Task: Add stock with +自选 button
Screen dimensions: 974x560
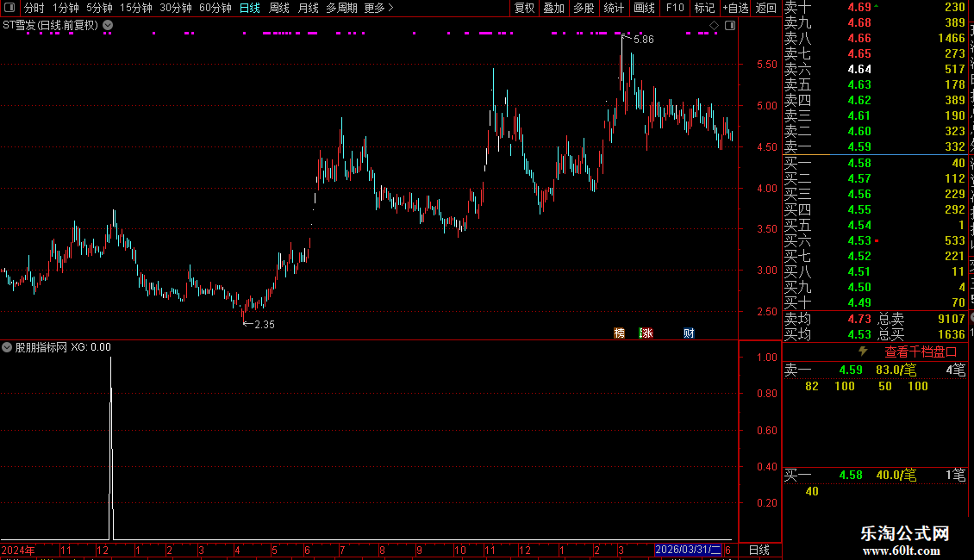Action: coord(736,8)
